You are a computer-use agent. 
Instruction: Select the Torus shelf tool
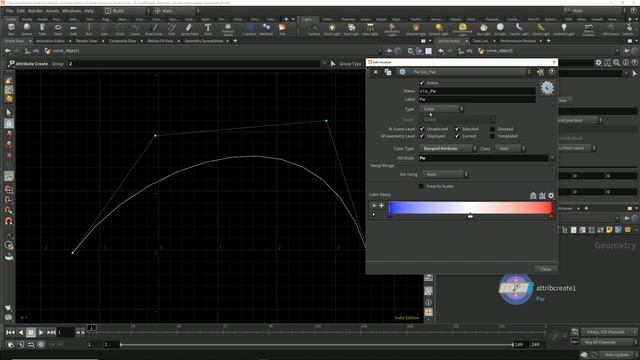[x=58, y=29]
